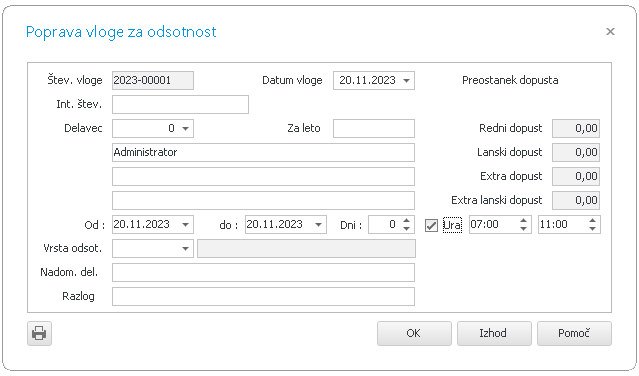Click the Nadom. del. input field
The image size is (639, 376).
point(263,273)
